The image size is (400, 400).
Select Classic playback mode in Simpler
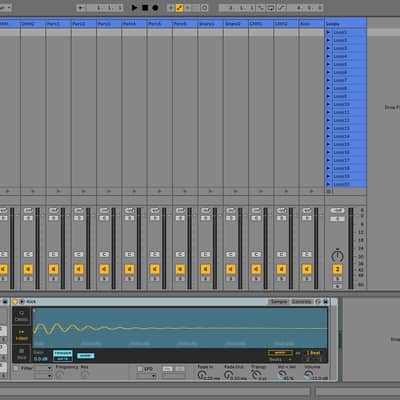[x=22, y=316]
